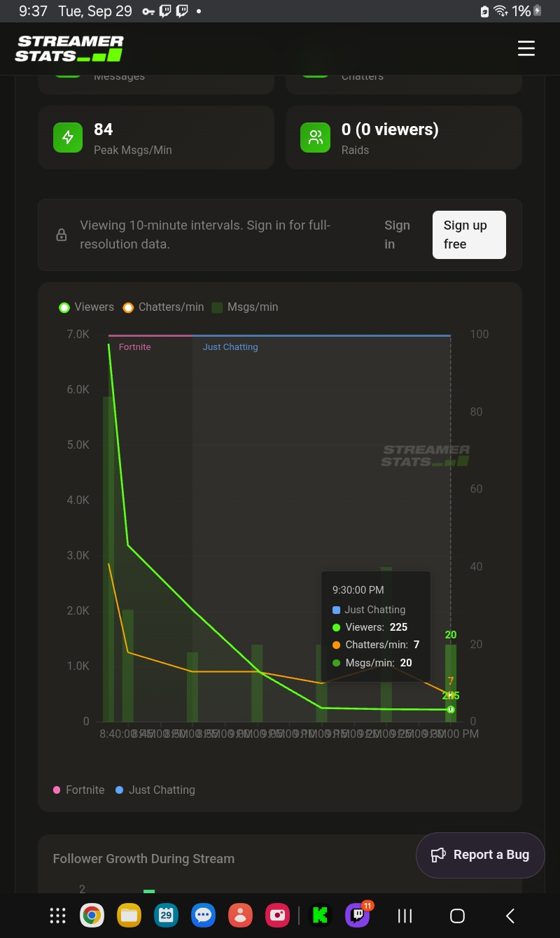The height and width of the screenshot is (938, 560).
Task: Open the hamburger menu
Action: 526,48
